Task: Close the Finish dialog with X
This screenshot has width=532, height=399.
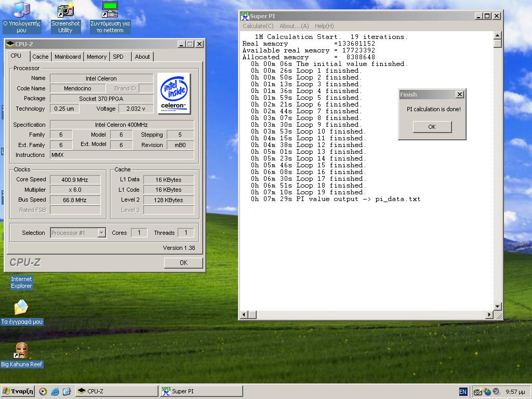Action: click(x=459, y=95)
